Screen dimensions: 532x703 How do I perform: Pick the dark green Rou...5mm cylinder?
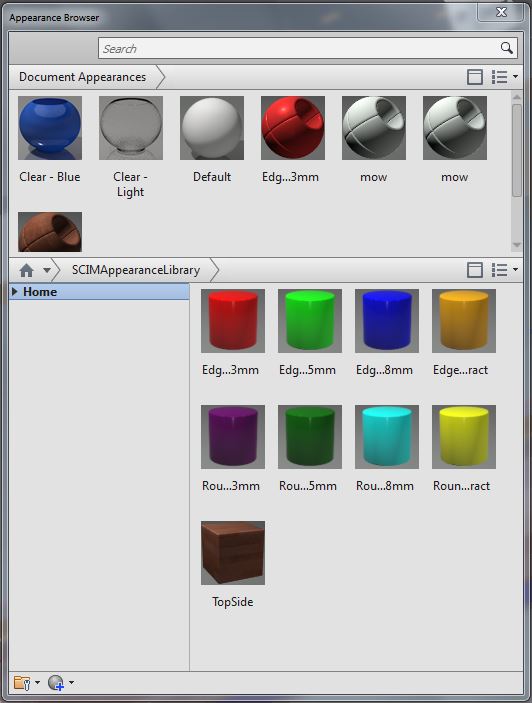point(310,437)
